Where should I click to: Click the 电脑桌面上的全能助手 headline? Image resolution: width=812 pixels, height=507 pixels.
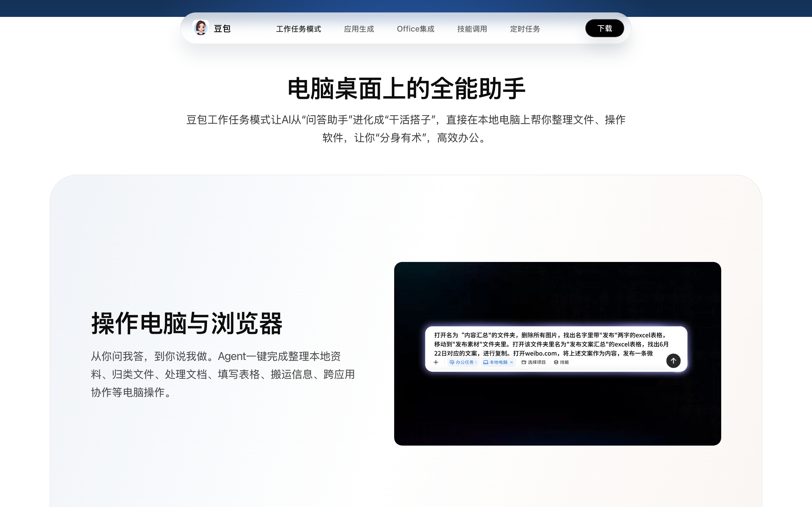pyautogui.click(x=406, y=88)
